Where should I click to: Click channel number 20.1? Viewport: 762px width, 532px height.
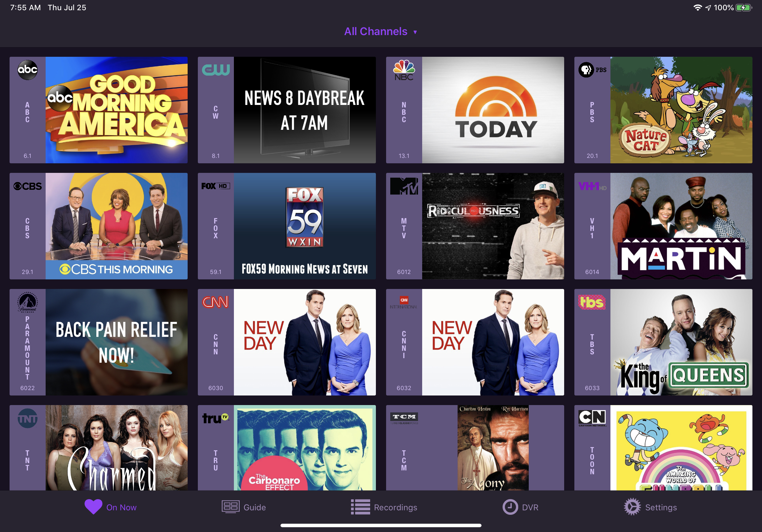(x=593, y=156)
